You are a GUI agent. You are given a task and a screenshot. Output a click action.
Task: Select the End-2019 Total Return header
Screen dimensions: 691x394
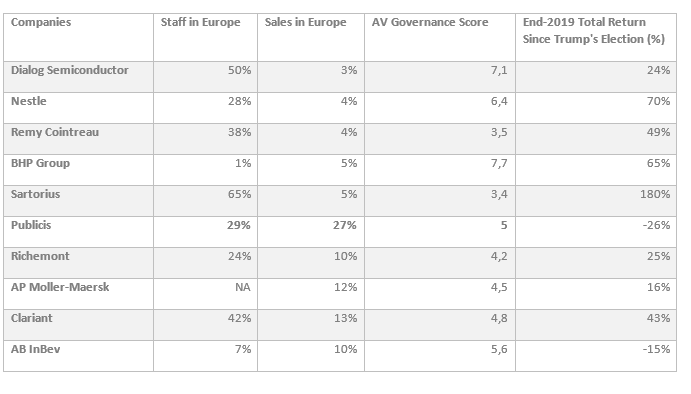click(596, 37)
